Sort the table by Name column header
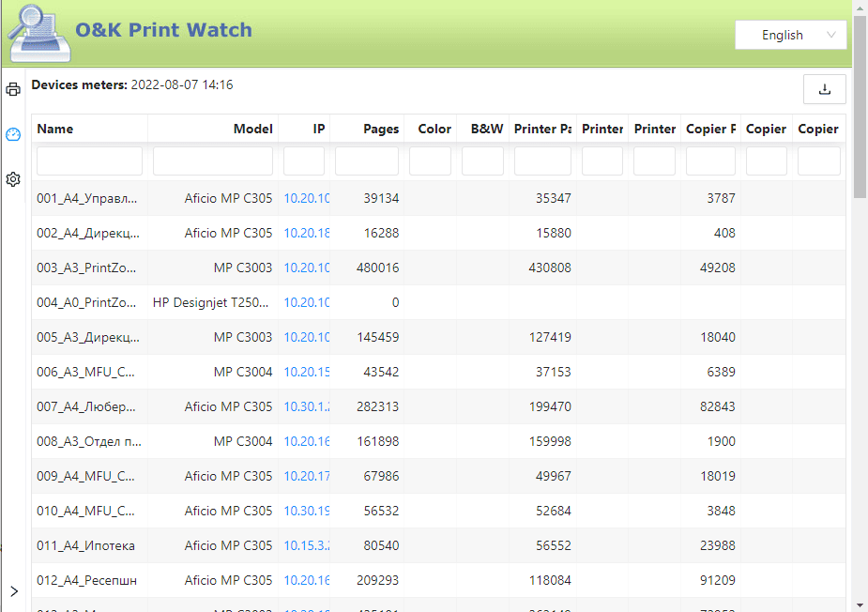Viewport: 868px width, 612px height. (54, 129)
